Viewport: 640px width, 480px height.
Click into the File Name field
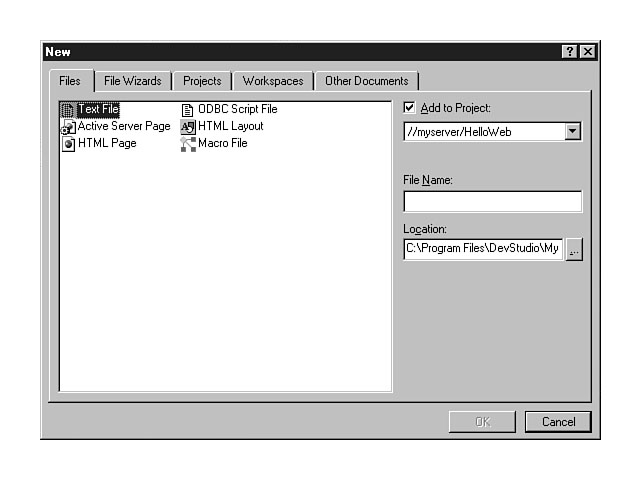coord(492,202)
